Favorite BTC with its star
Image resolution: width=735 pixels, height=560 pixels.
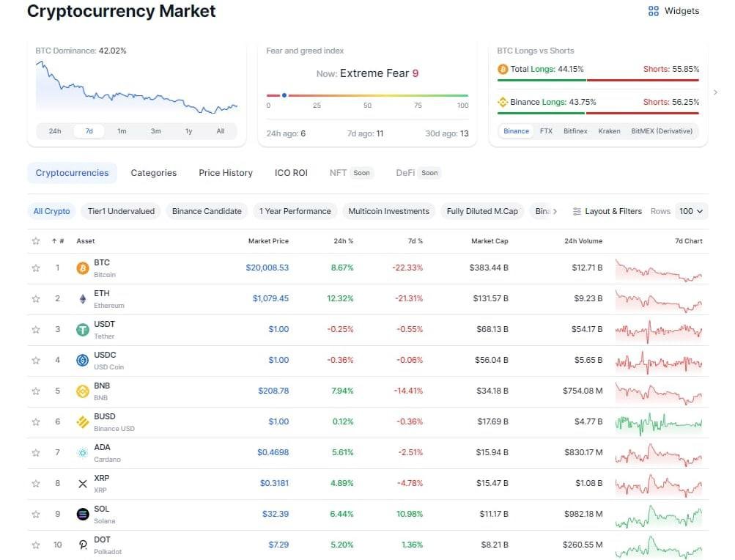(x=36, y=268)
